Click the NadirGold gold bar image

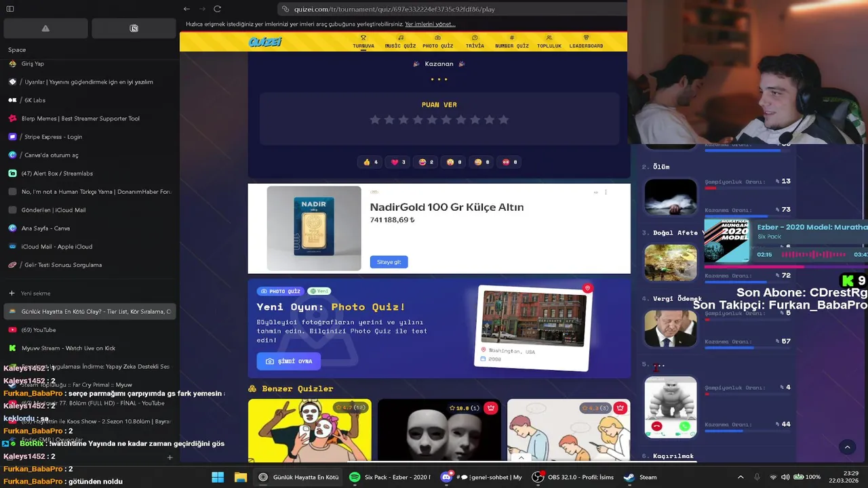coord(314,228)
